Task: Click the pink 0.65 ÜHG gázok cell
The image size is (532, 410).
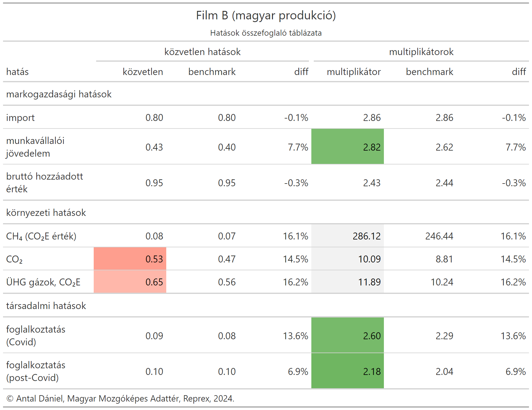Action: (130, 282)
